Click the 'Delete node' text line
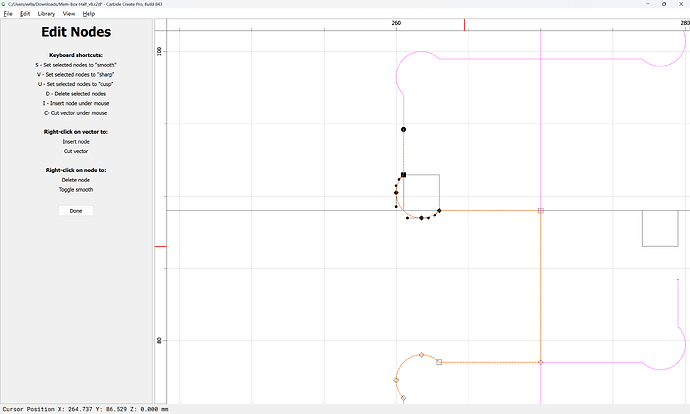The height and width of the screenshot is (414, 690). 76,180
